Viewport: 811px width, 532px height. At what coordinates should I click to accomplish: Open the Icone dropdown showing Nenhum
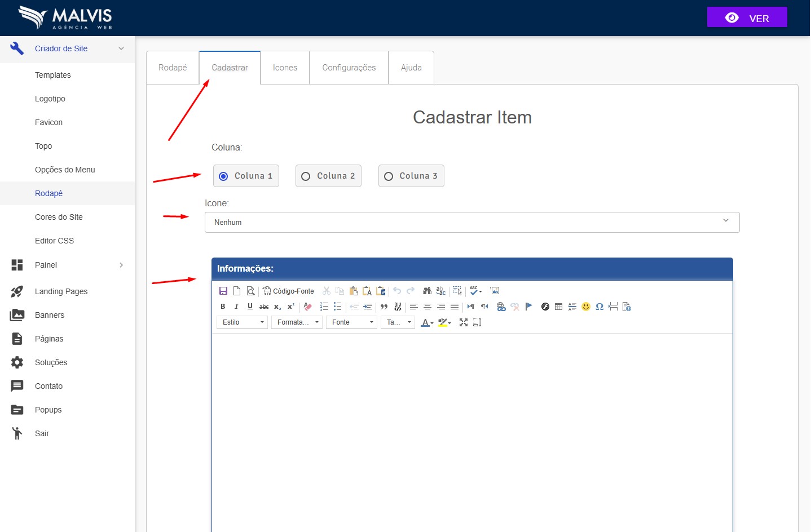pyautogui.click(x=471, y=222)
